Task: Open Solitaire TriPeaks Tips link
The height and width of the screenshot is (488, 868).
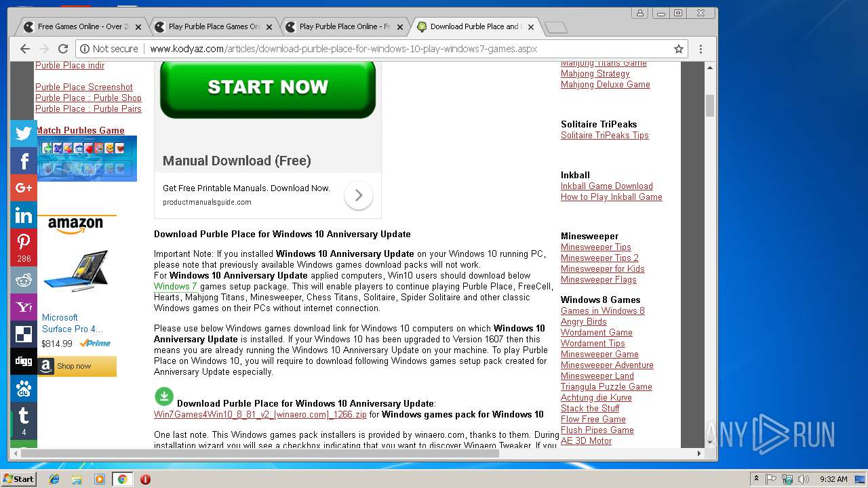Action: 605,136
